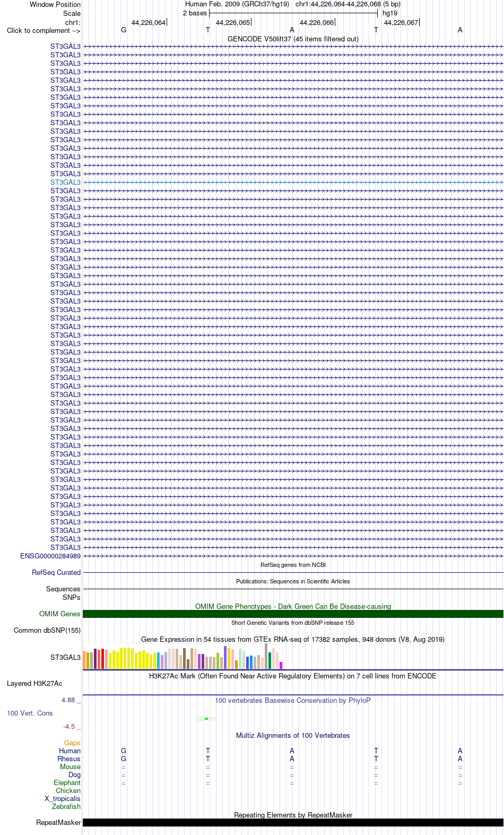
Task: Click the Window Position label
Action: (55, 4)
